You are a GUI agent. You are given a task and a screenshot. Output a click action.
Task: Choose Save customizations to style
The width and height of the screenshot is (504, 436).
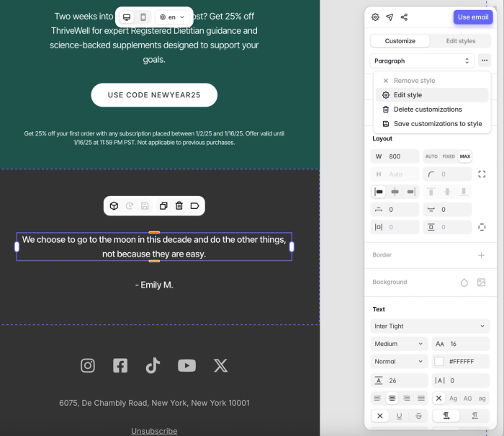[x=432, y=124]
